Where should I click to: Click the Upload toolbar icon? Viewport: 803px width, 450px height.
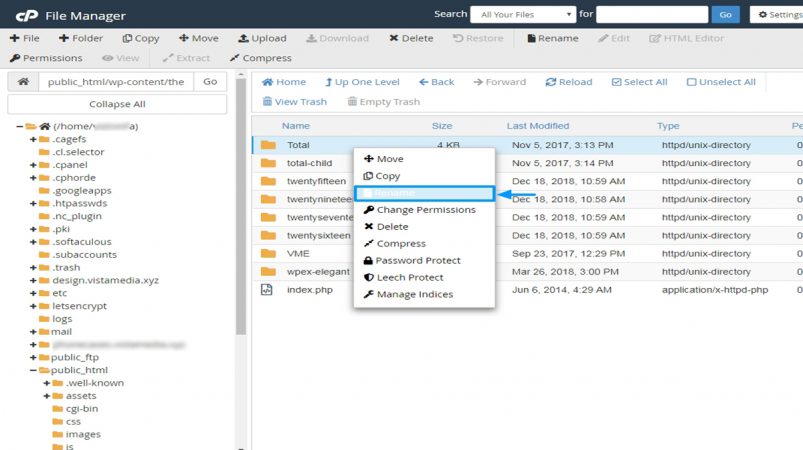coord(243,38)
